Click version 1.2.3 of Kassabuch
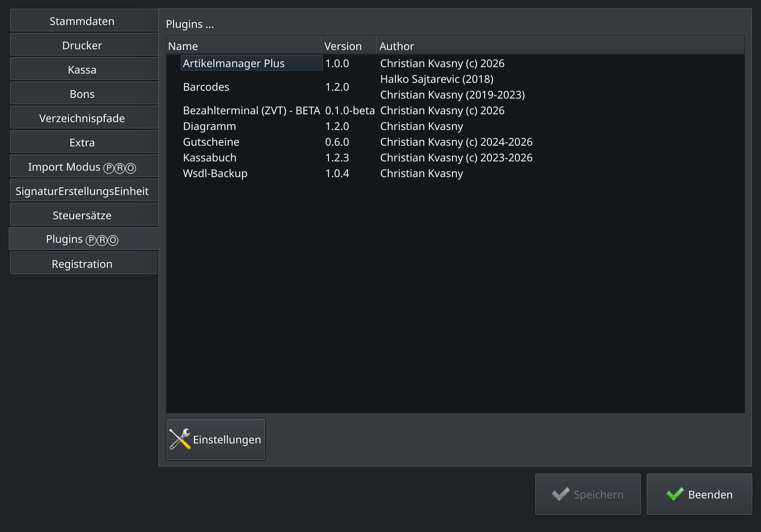Screen dimensions: 761x532 click(x=337, y=157)
